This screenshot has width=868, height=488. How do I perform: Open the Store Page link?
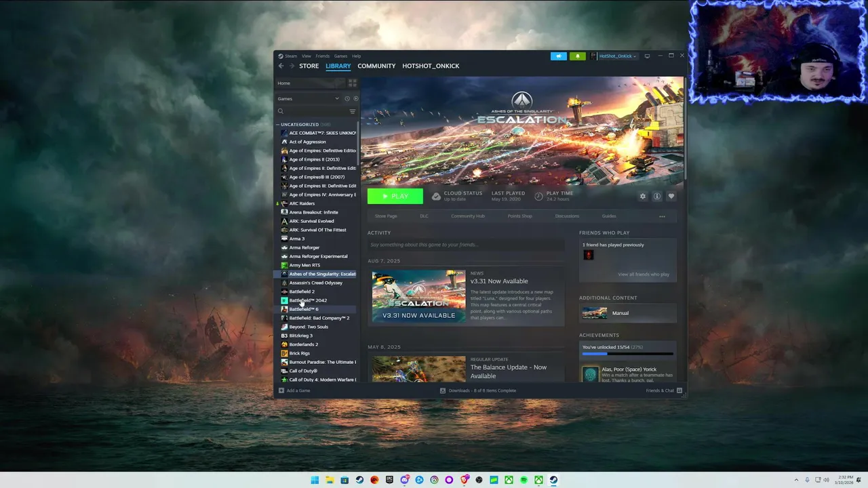coord(386,216)
